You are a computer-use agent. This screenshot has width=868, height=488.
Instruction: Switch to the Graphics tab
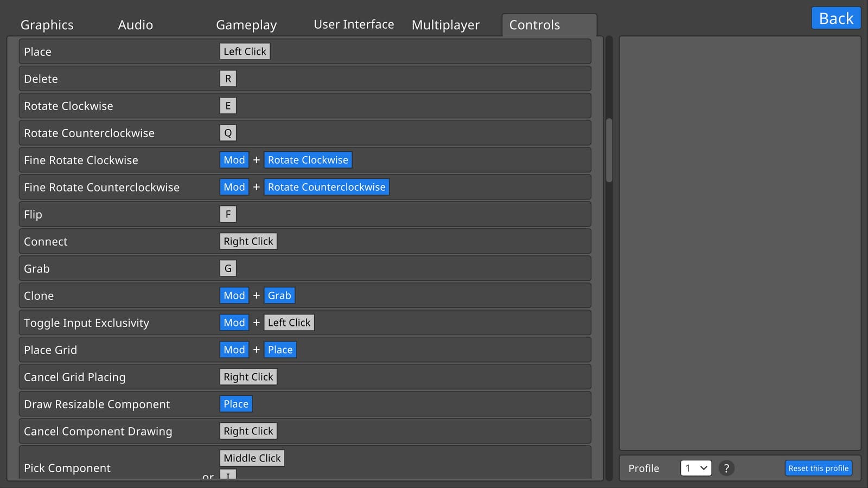click(47, 25)
